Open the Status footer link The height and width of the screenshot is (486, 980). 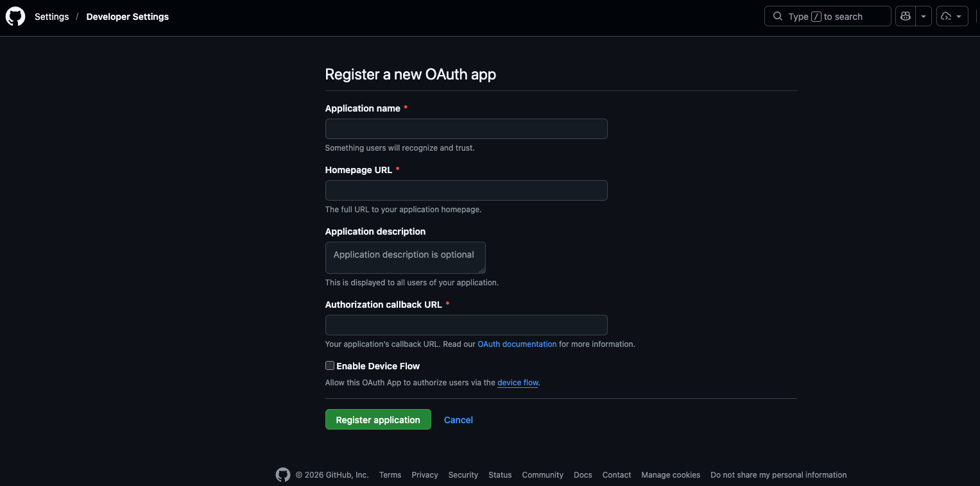[500, 475]
